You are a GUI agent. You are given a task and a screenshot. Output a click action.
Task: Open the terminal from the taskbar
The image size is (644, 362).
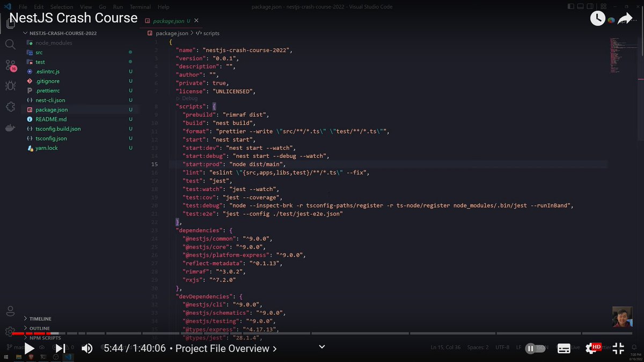[43, 357]
